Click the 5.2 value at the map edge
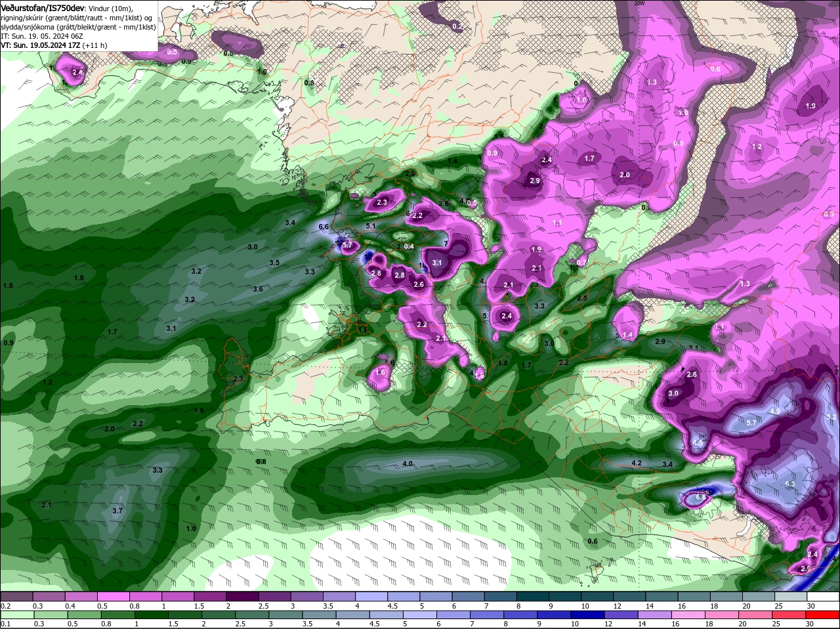This screenshot has height=629, width=840. [x=831, y=417]
